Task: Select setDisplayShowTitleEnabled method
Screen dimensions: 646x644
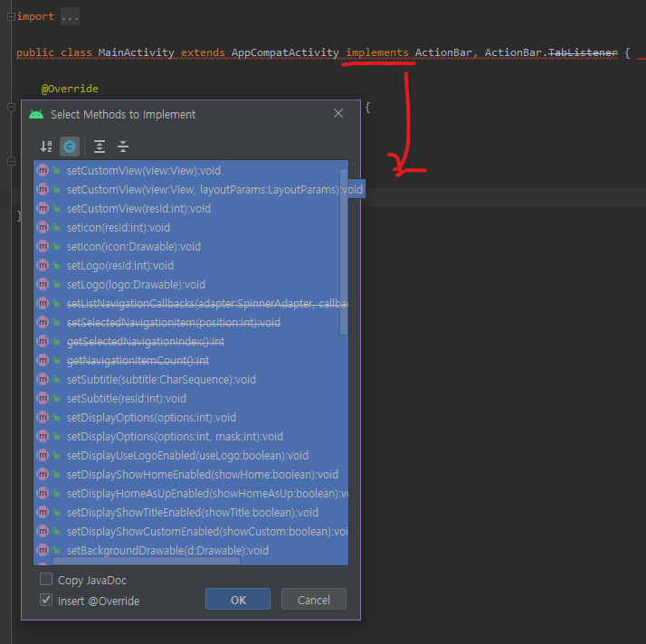Action: point(191,512)
